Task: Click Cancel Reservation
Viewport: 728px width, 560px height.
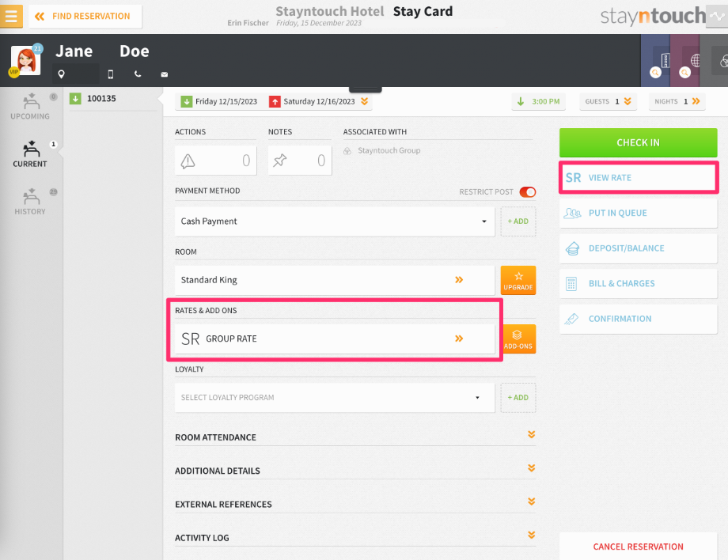Action: click(x=638, y=547)
